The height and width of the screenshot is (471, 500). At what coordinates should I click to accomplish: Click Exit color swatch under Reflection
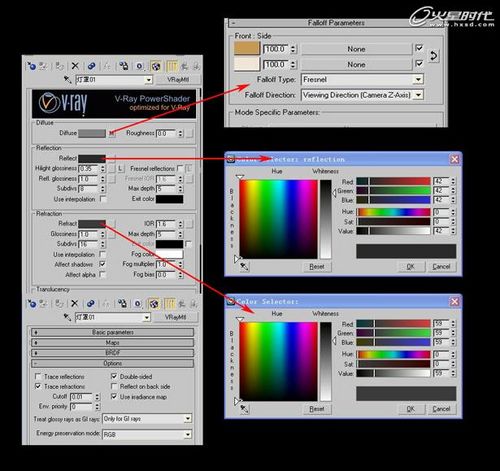169,199
